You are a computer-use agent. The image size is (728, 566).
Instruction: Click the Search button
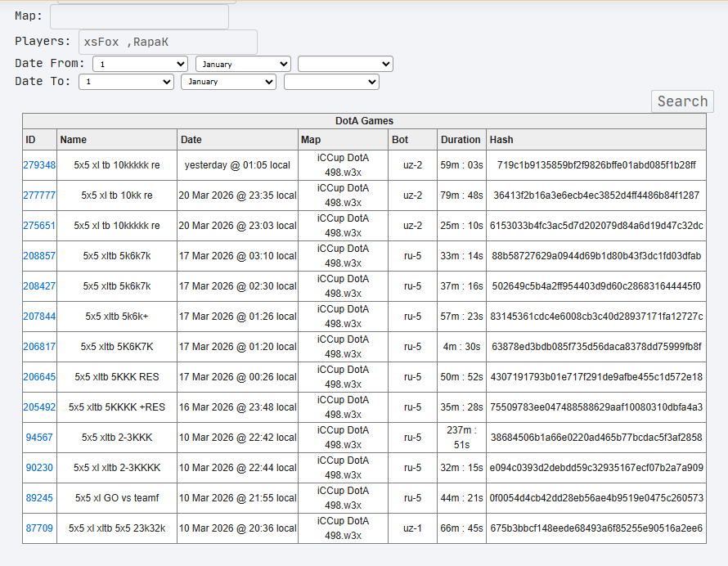(682, 101)
